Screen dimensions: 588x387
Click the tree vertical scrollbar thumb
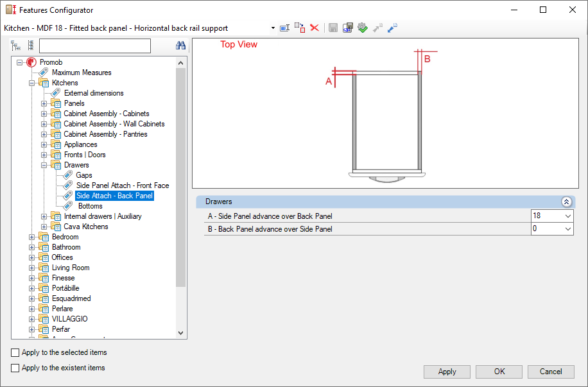tap(181, 177)
